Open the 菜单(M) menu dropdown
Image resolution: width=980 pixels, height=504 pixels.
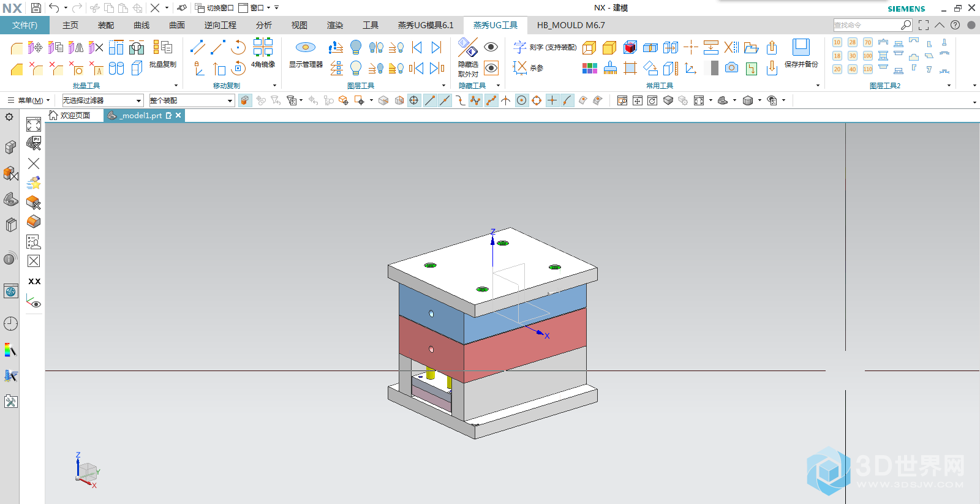click(28, 100)
